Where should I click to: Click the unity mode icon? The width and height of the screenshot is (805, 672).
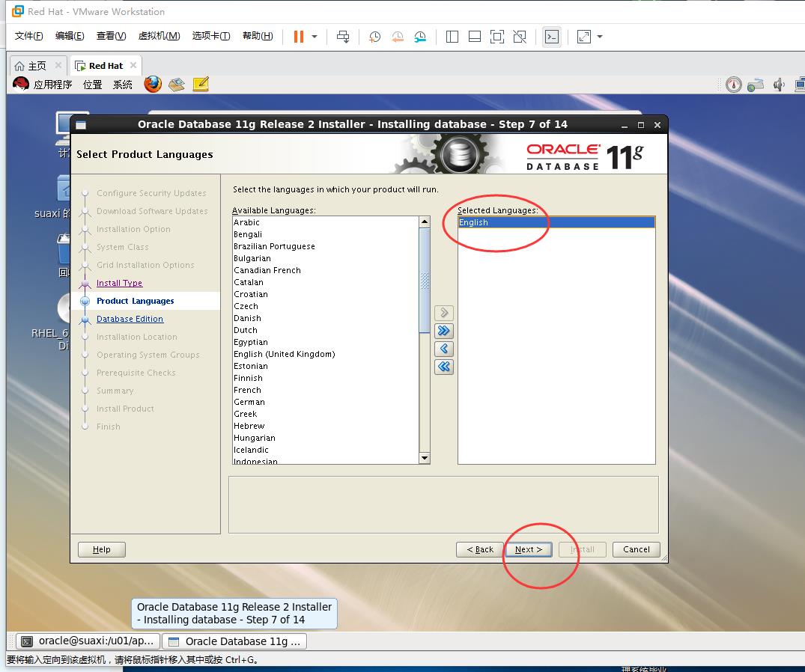pos(520,37)
